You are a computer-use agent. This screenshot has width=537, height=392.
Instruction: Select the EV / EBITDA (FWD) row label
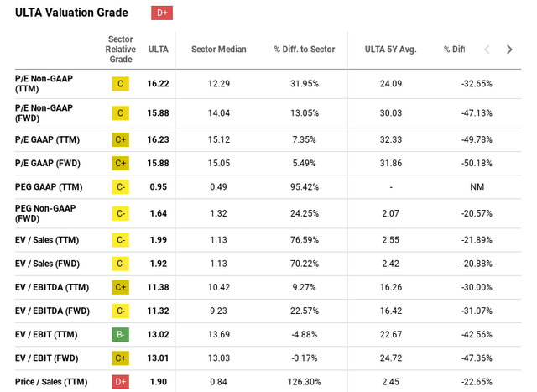click(52, 311)
